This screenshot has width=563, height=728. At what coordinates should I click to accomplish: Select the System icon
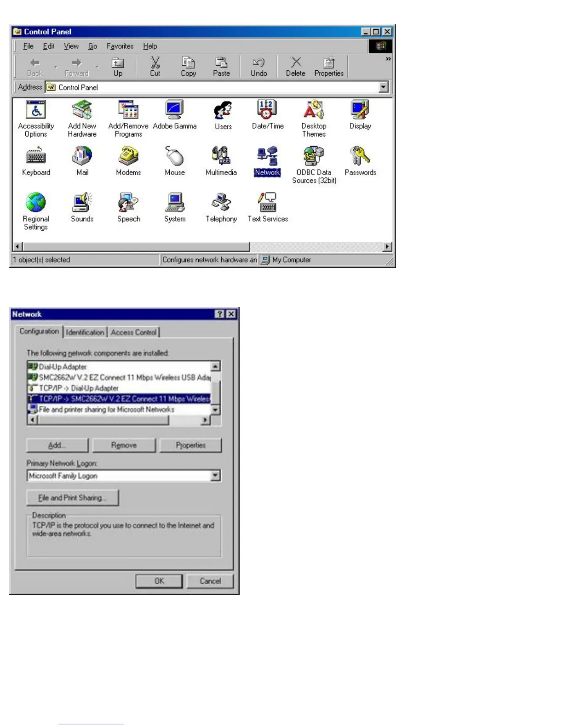[175, 208]
